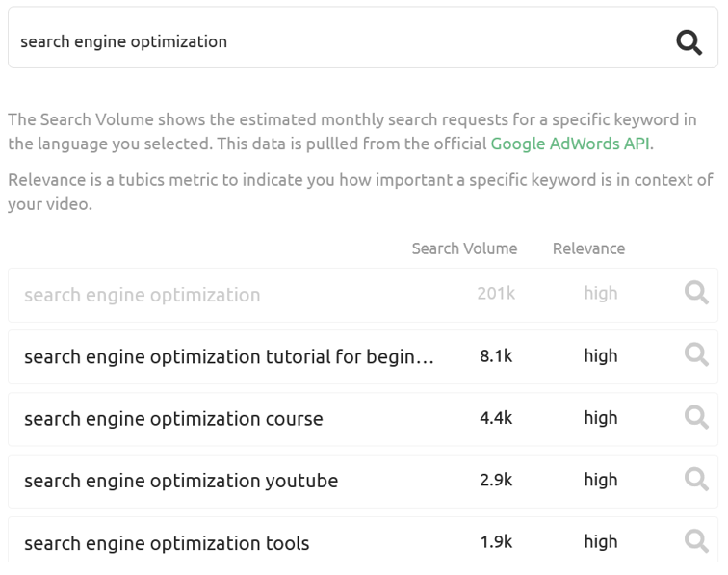Click magnifier icon for the optimization course row
This screenshot has width=728, height=575.
695,418
